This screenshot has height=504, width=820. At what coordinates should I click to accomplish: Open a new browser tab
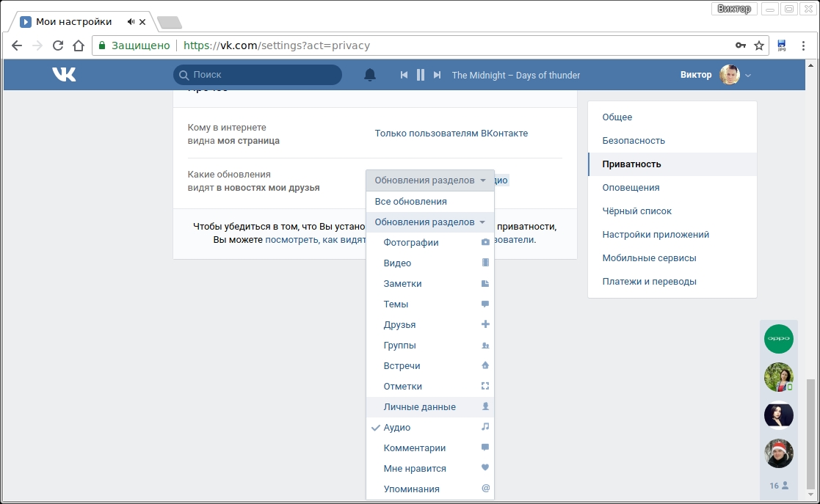(x=170, y=22)
